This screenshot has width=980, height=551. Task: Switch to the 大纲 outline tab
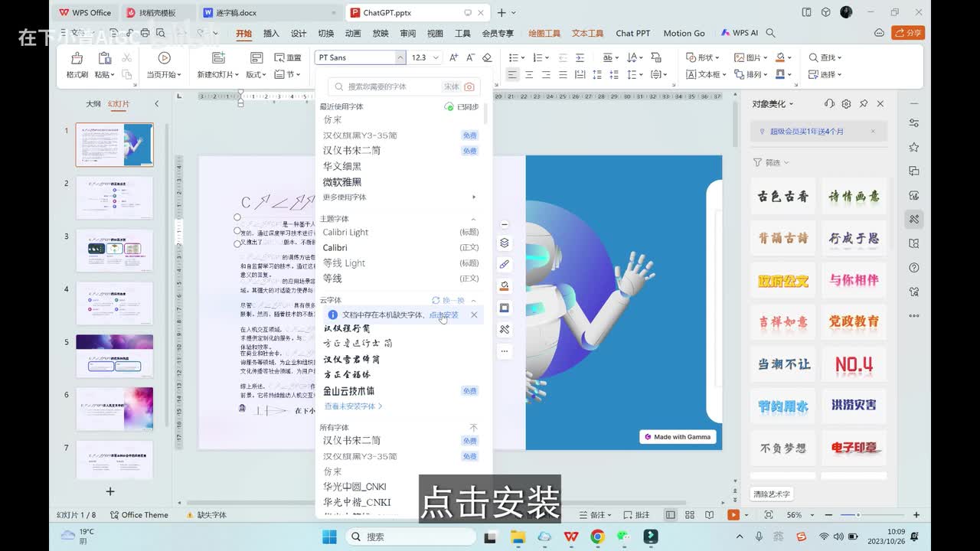click(93, 104)
